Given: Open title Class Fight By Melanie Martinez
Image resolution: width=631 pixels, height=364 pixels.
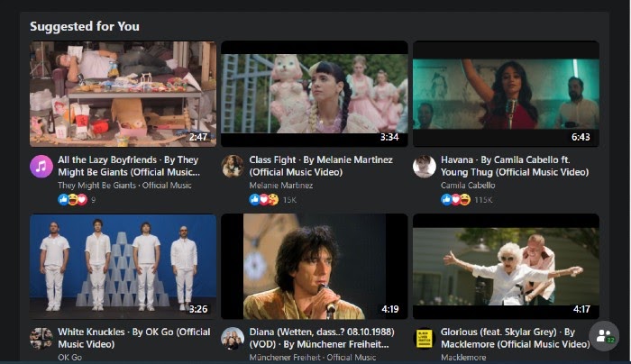Looking at the screenshot, I should coord(321,166).
